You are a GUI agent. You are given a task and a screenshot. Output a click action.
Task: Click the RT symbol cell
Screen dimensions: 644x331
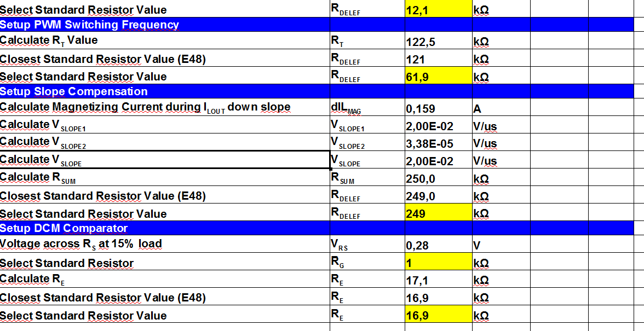point(367,40)
